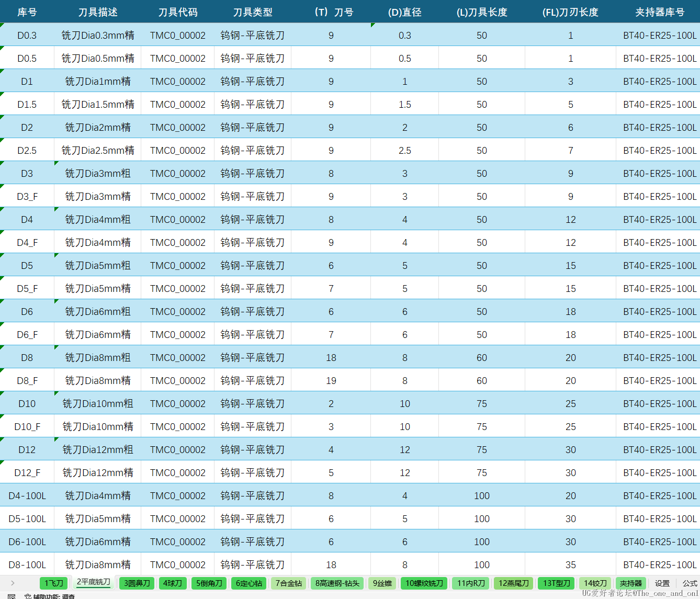The width and height of the screenshot is (700, 599).
Task: Open the 设置 sheet tab
Action: (x=662, y=583)
